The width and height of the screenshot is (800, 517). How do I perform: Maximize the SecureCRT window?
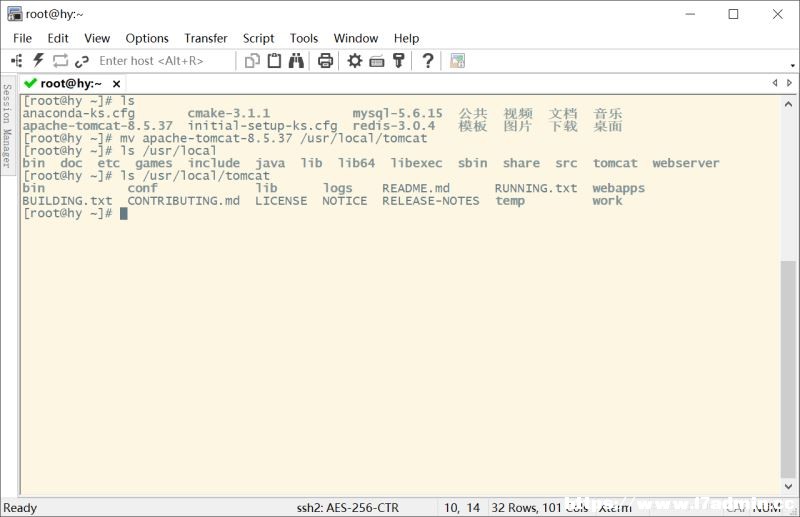[733, 14]
